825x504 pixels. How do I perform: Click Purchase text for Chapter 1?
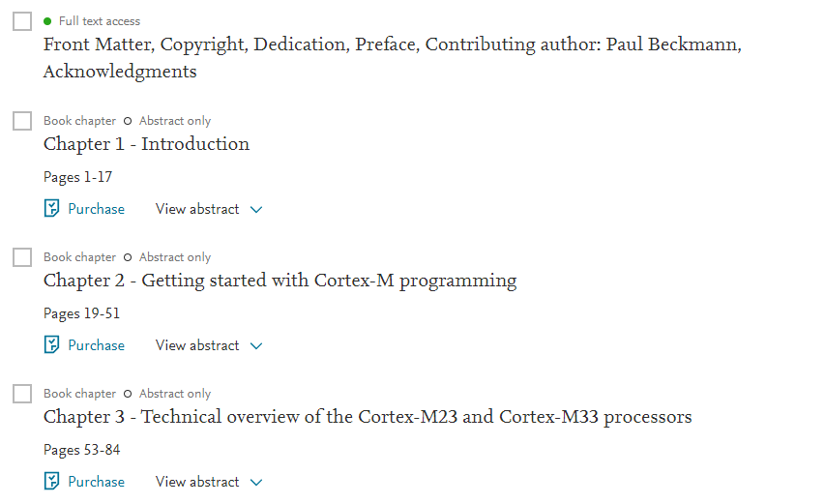(x=96, y=209)
